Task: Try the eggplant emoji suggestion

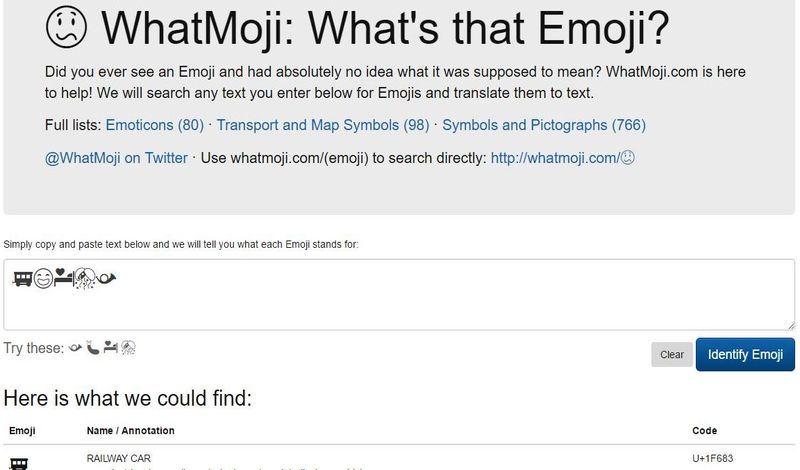Action: pyautogui.click(x=92, y=348)
